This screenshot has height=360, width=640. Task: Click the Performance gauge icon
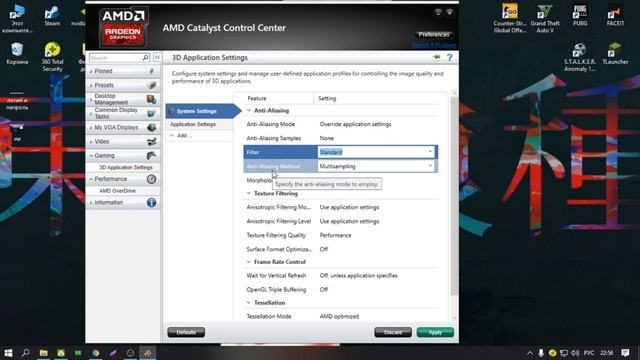tap(151, 179)
